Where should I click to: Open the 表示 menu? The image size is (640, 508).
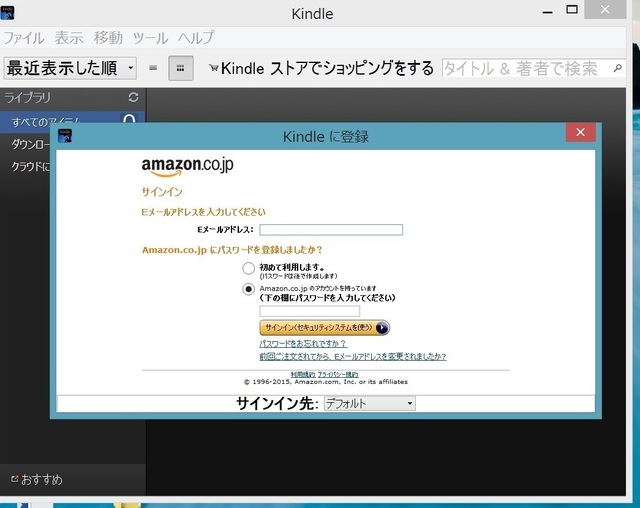pos(69,38)
